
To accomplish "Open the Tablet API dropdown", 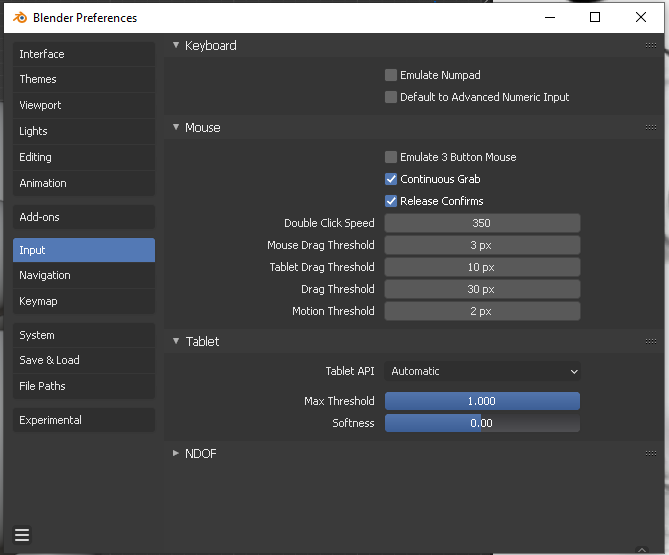I will click(482, 371).
